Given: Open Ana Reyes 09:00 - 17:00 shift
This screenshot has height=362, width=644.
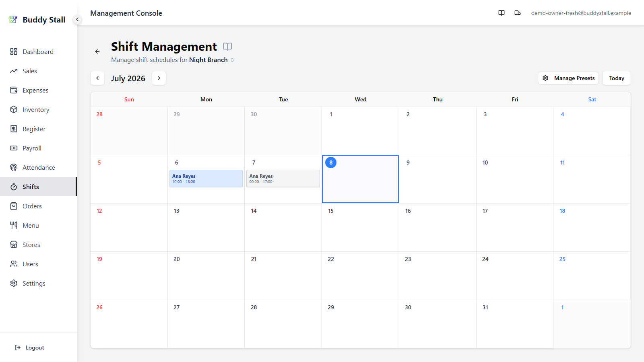Looking at the screenshot, I should coord(283,179).
